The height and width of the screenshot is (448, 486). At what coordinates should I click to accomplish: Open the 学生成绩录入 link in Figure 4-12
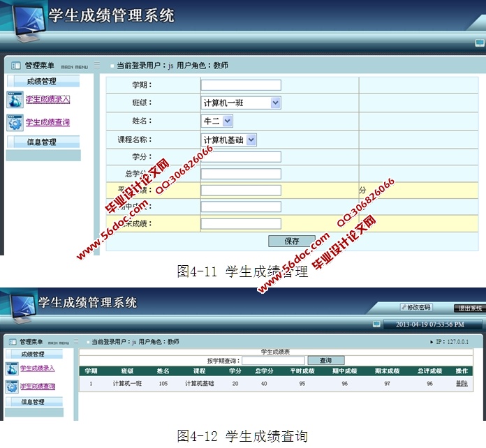click(38, 368)
